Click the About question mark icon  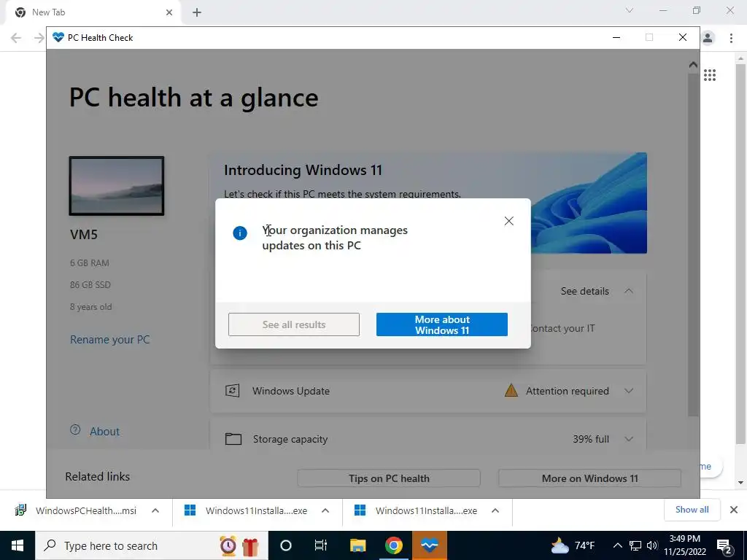click(x=75, y=429)
